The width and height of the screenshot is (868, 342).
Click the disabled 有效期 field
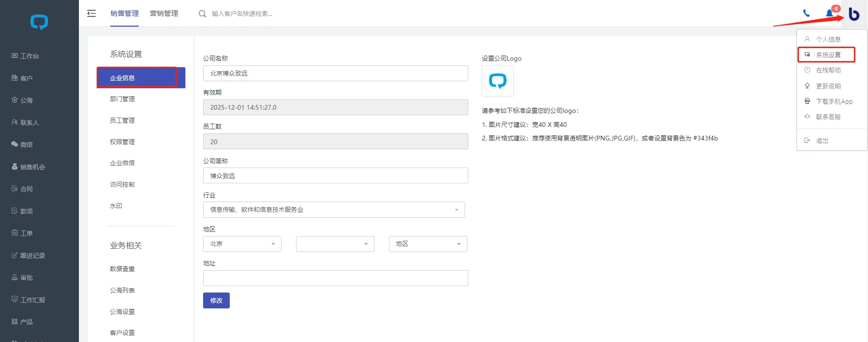[335, 107]
